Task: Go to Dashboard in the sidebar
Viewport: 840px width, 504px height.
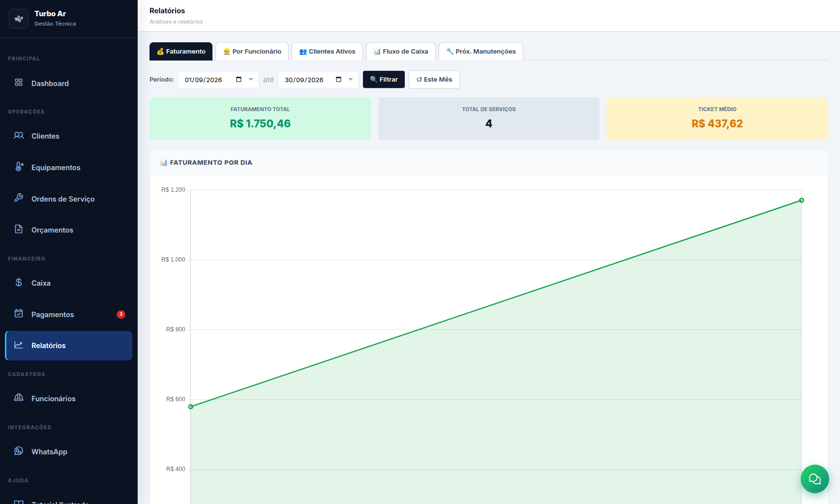Action: [68, 83]
